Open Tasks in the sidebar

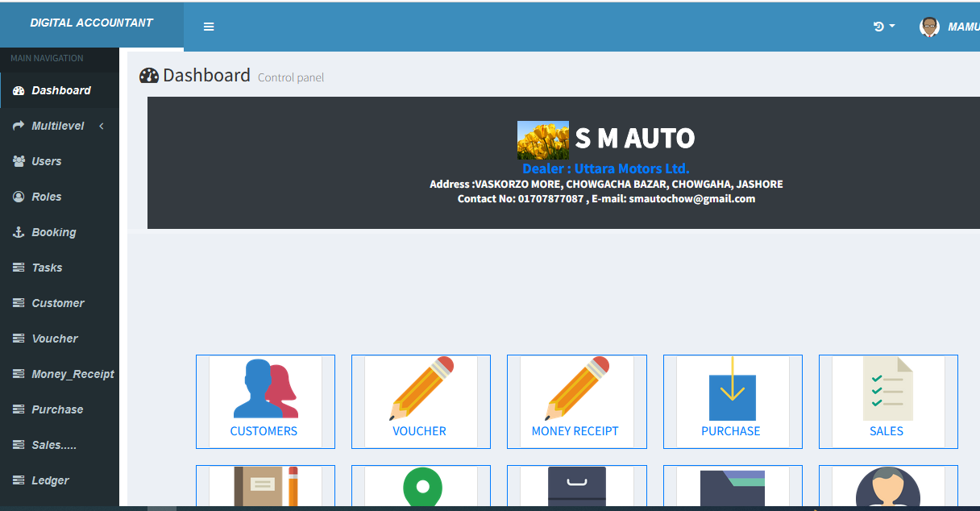[60, 268]
